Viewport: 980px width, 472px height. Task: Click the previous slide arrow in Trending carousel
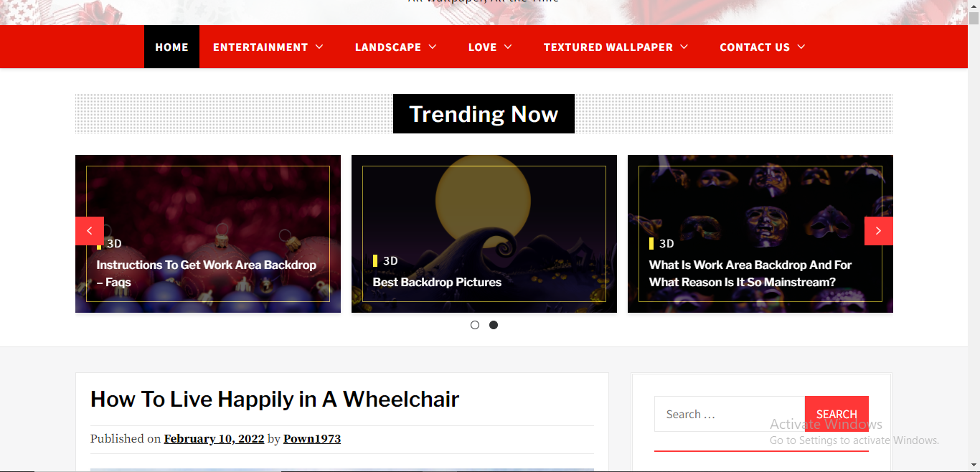90,231
